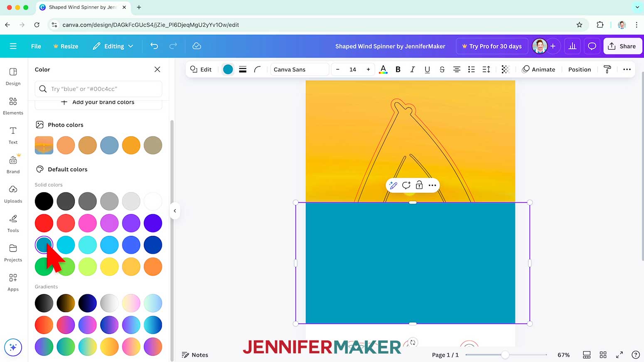Adjust the zoom slider handle
This screenshot has width=644, height=362.
coord(505,355)
